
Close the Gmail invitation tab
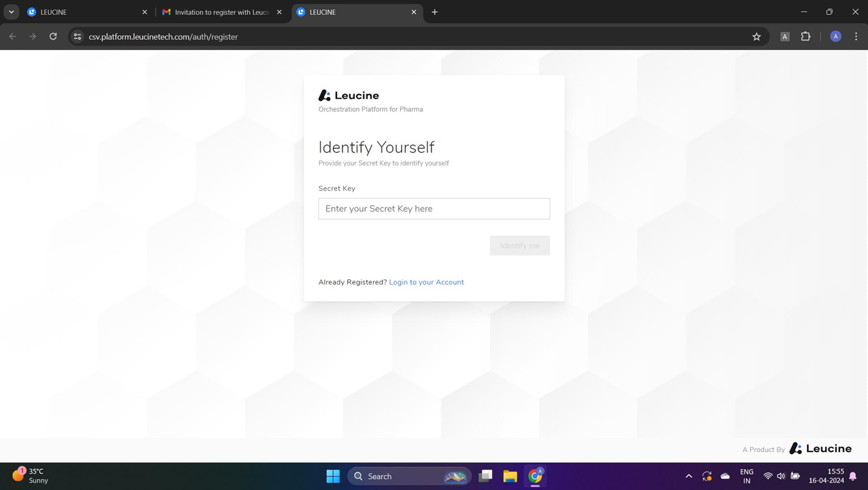point(279,12)
